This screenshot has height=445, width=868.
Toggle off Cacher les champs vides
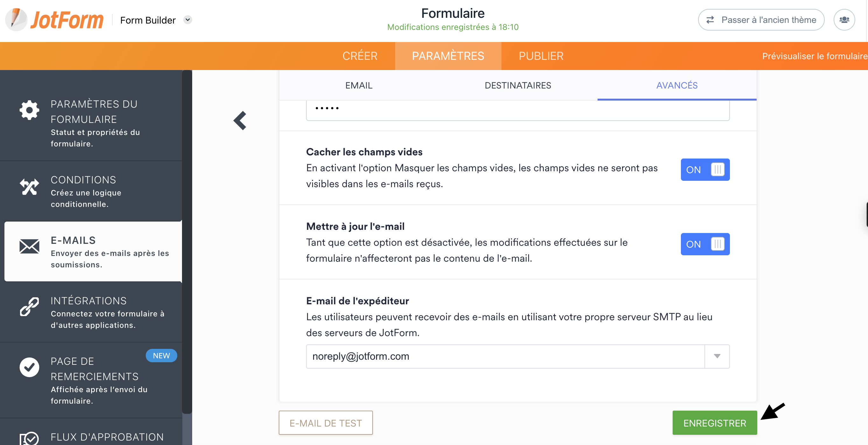(705, 170)
